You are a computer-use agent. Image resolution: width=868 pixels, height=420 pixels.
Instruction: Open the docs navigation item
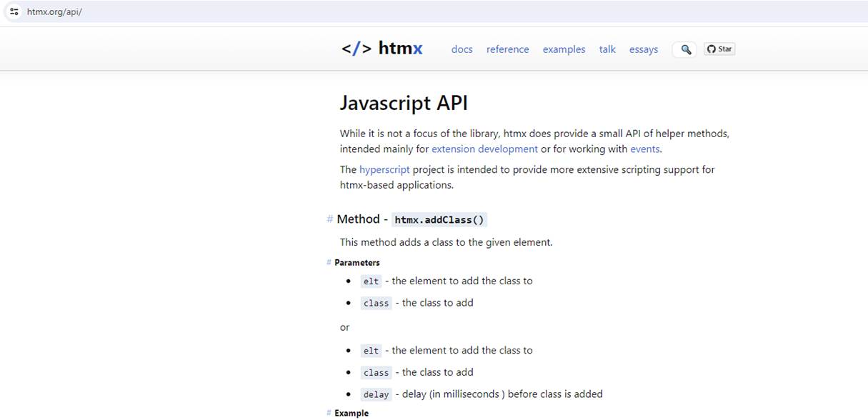[x=462, y=49]
